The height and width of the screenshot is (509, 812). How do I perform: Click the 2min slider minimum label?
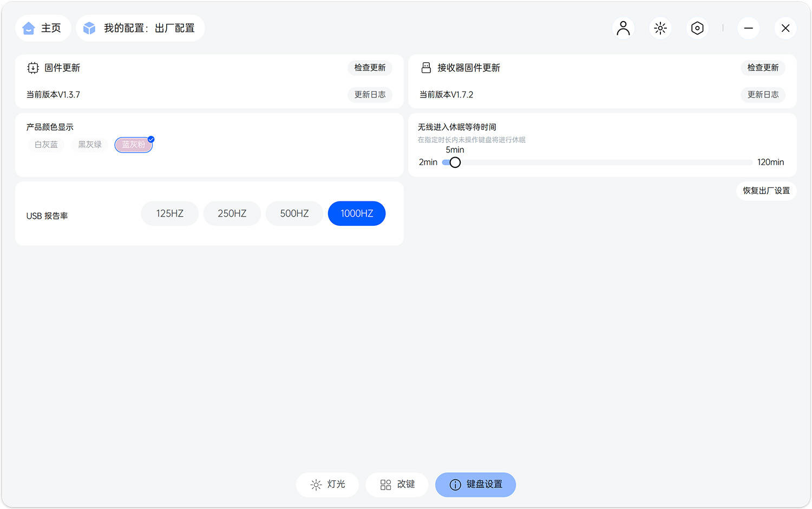coord(428,162)
